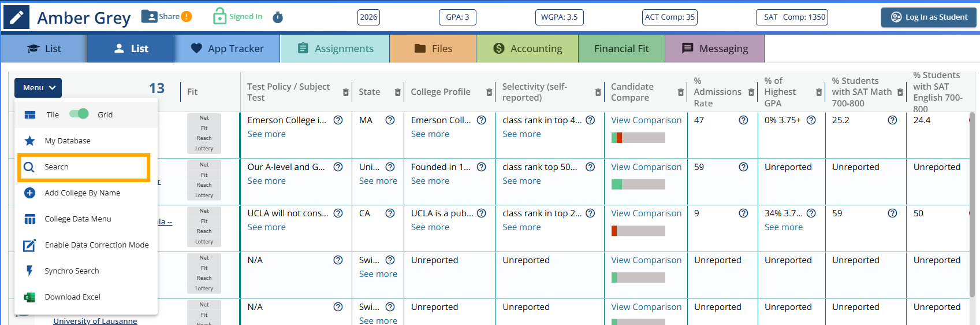Click the green Signed In lock icon
Image resolution: width=980 pixels, height=325 pixels.
tap(219, 16)
